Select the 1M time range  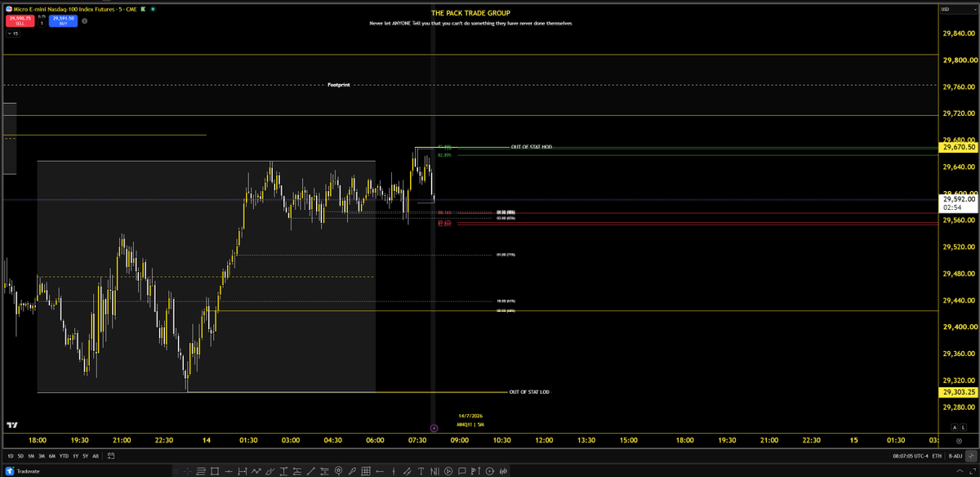(30, 455)
